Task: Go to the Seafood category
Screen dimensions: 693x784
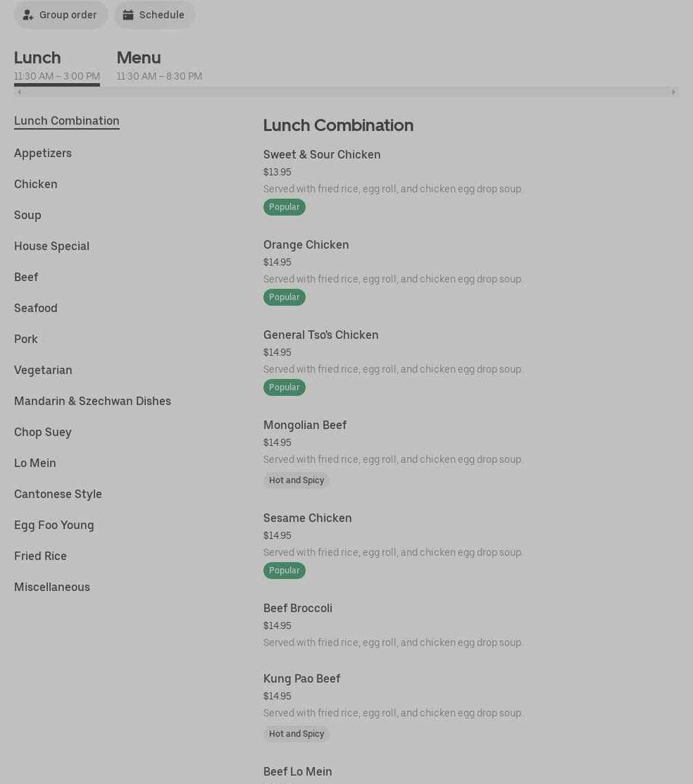Action: [x=36, y=308]
